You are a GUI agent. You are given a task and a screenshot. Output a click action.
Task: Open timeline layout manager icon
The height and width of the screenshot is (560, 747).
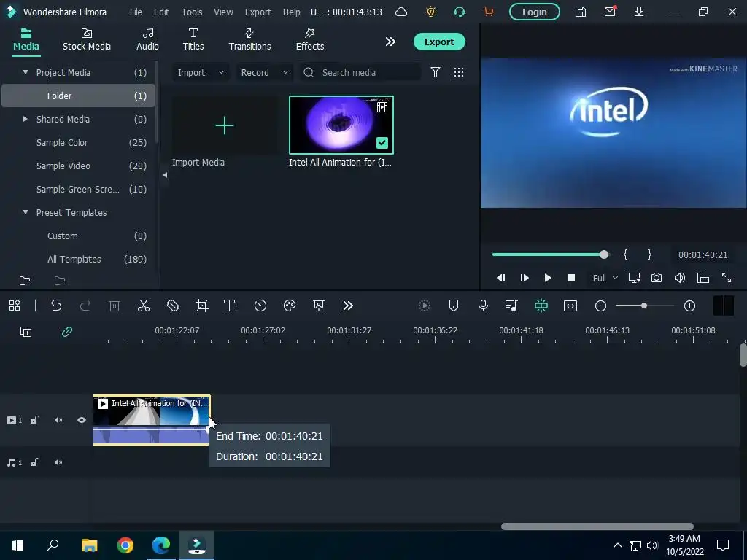15,306
